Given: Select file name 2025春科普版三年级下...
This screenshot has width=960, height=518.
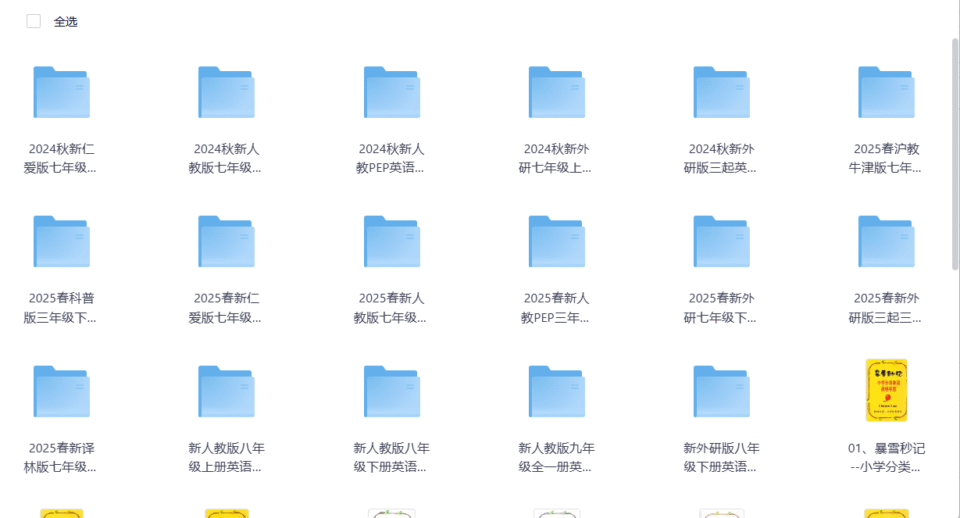Looking at the screenshot, I should (61, 307).
